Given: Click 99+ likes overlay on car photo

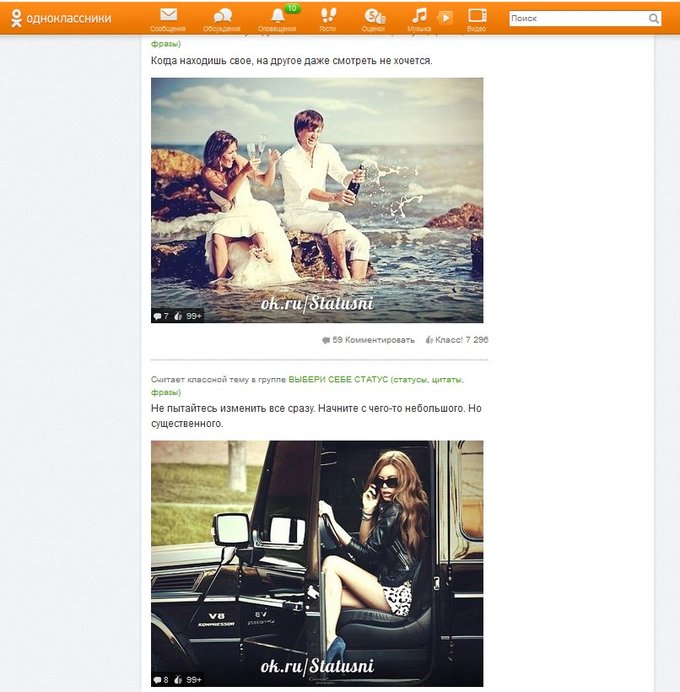Looking at the screenshot, I should pyautogui.click(x=189, y=680).
